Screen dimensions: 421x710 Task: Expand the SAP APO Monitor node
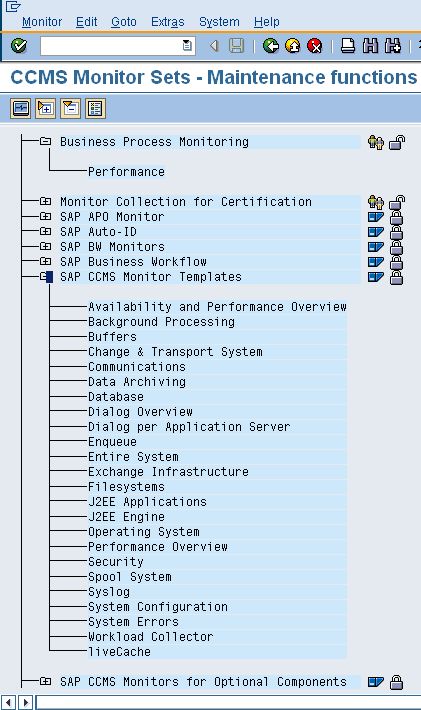click(x=45, y=216)
